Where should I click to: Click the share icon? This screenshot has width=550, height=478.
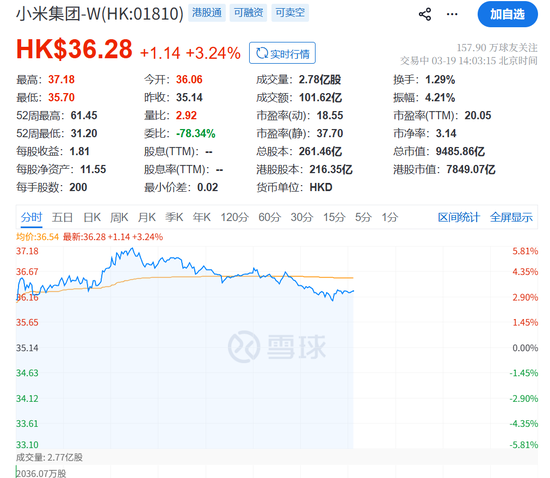click(x=425, y=14)
